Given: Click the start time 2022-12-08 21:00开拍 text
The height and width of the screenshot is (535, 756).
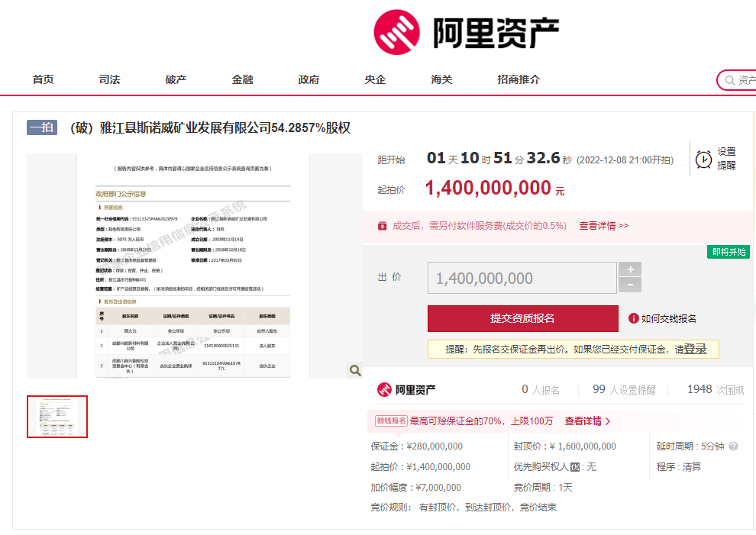Looking at the screenshot, I should coord(625,160).
